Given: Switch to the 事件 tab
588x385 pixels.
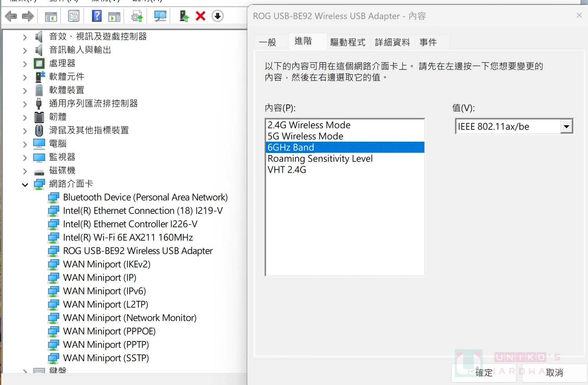Looking at the screenshot, I should tap(428, 42).
